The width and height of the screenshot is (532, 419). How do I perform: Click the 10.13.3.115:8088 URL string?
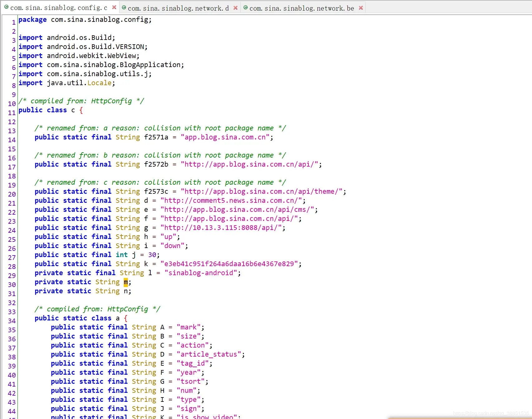(221, 228)
